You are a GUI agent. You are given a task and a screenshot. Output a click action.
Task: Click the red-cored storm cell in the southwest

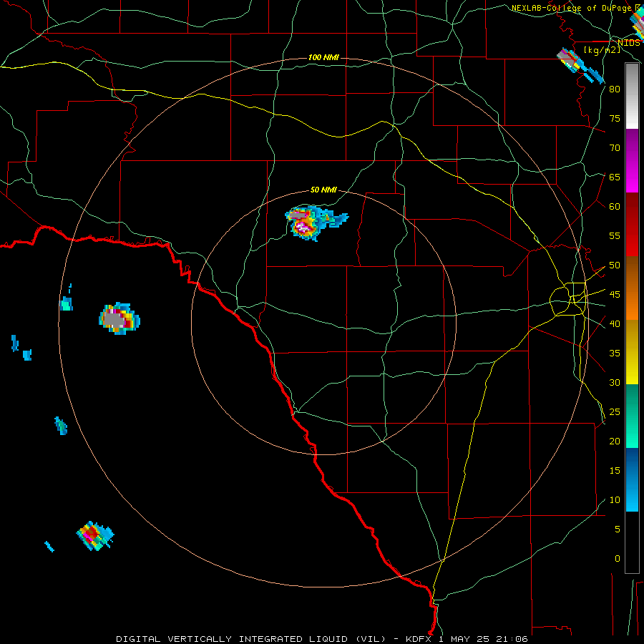click(94, 535)
